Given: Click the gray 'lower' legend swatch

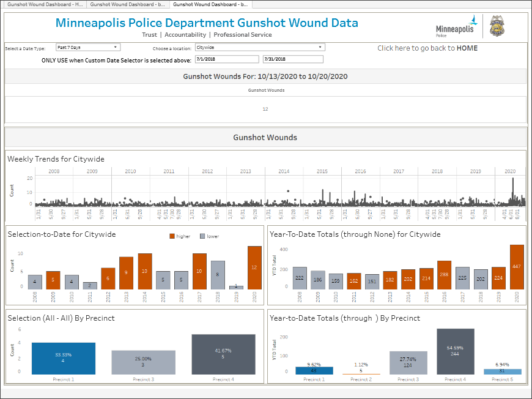Looking at the screenshot, I should [x=202, y=236].
